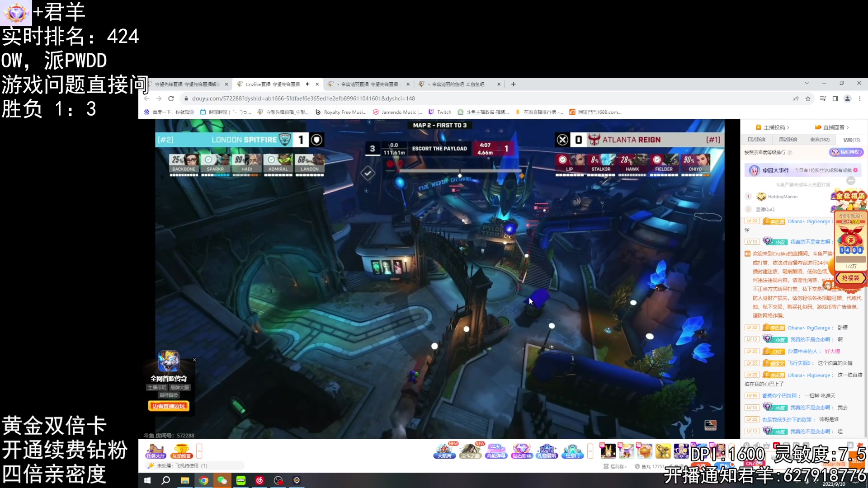Select user 查德QuQ in ranking

pyautogui.click(x=765, y=210)
